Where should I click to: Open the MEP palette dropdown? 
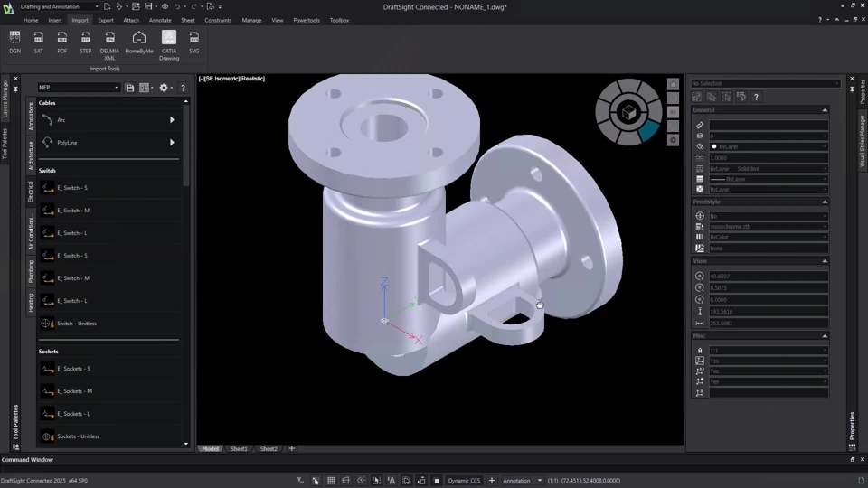tap(79, 88)
